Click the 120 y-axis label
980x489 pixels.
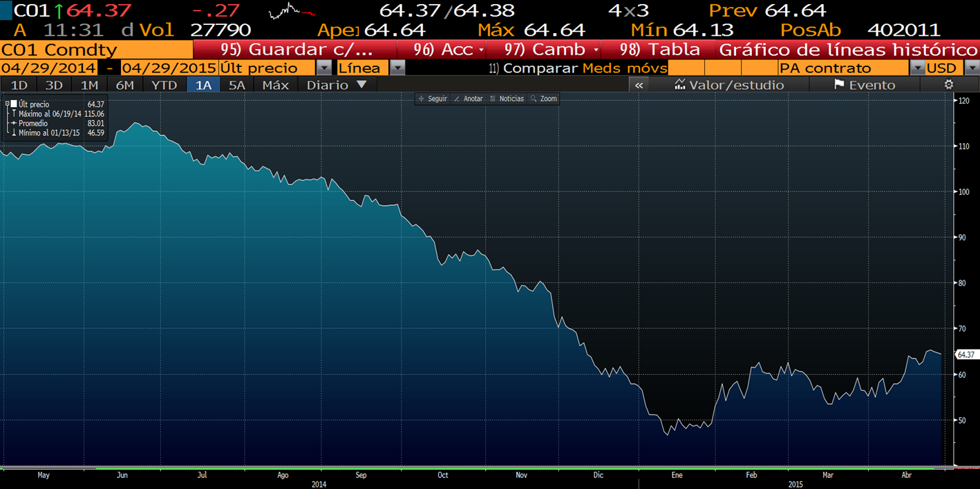[964, 101]
